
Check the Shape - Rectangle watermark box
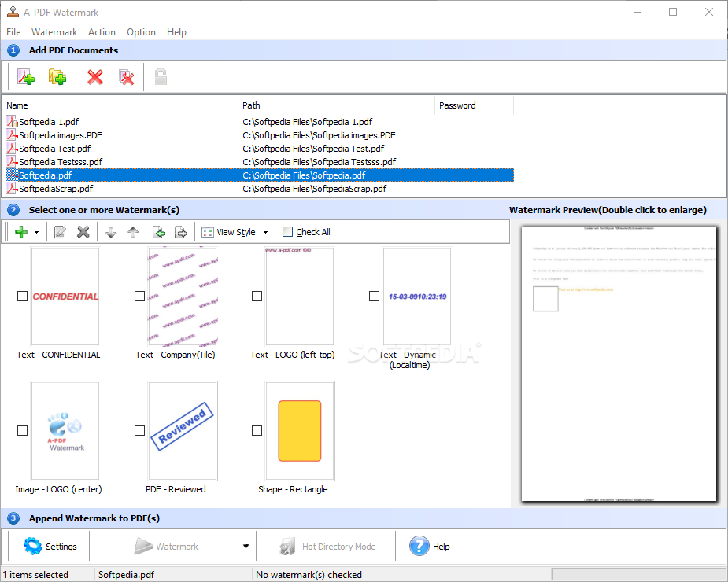pyautogui.click(x=257, y=431)
